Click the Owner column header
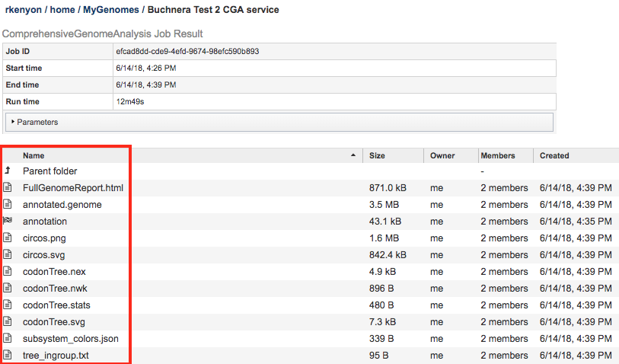Viewport: 619px width, 364px height. click(x=442, y=155)
